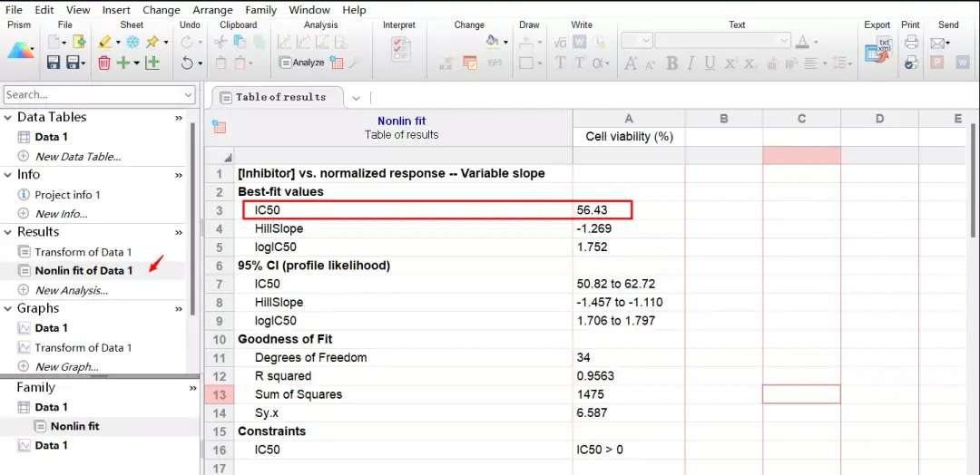Select Nonlin fit in Family panel
Viewport: 980px width, 475px height.
pyautogui.click(x=75, y=426)
